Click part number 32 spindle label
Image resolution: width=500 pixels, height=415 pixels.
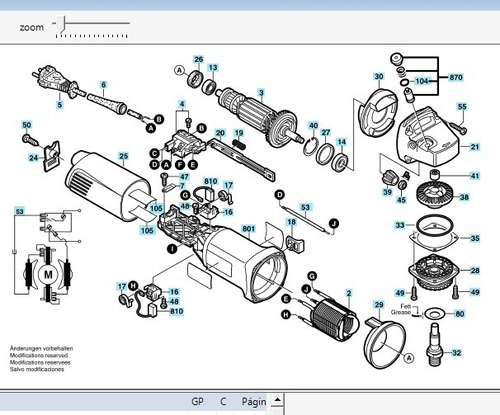(457, 353)
